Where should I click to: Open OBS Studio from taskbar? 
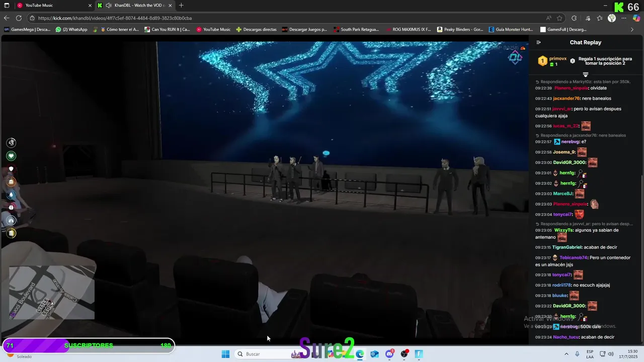404,354
